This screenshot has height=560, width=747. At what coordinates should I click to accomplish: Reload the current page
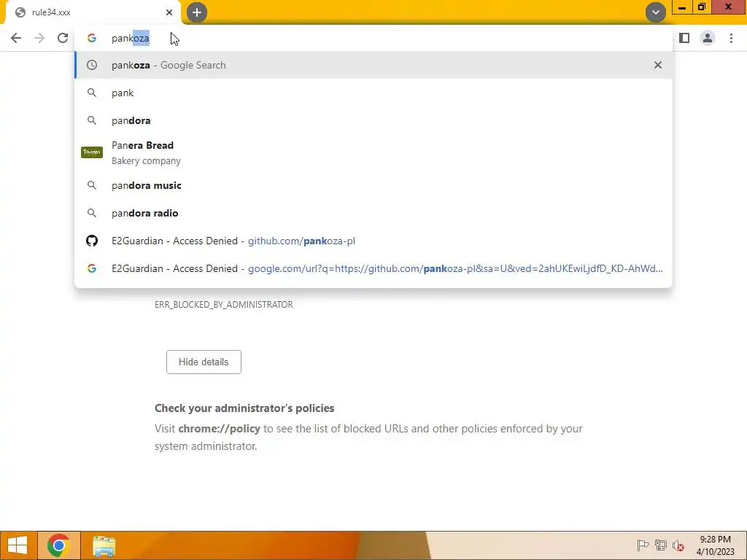click(63, 38)
